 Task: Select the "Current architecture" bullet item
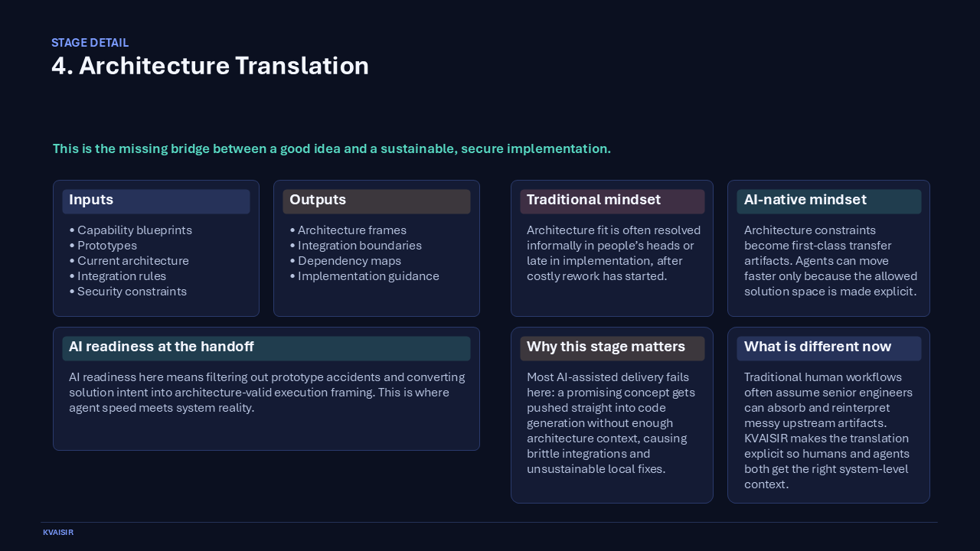[x=128, y=260]
